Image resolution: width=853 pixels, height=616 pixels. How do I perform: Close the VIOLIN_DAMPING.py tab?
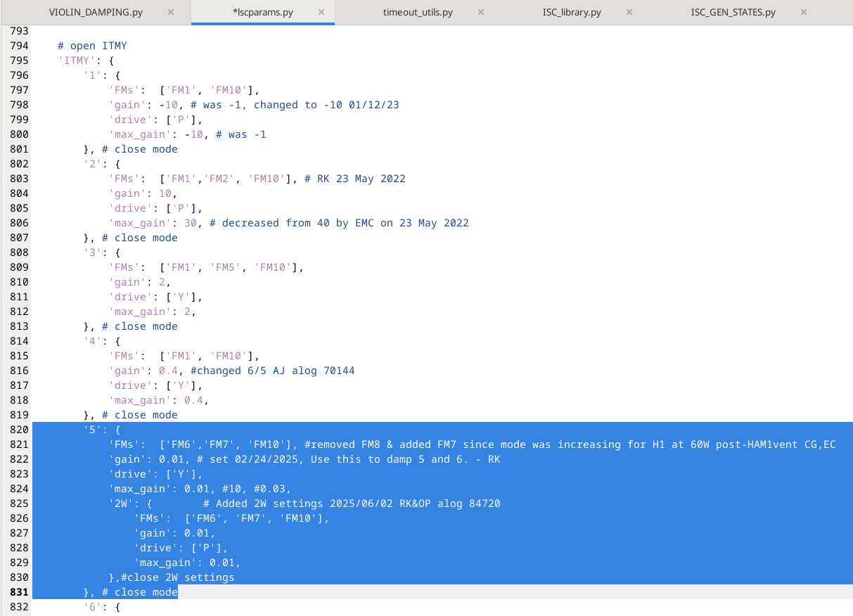(171, 13)
